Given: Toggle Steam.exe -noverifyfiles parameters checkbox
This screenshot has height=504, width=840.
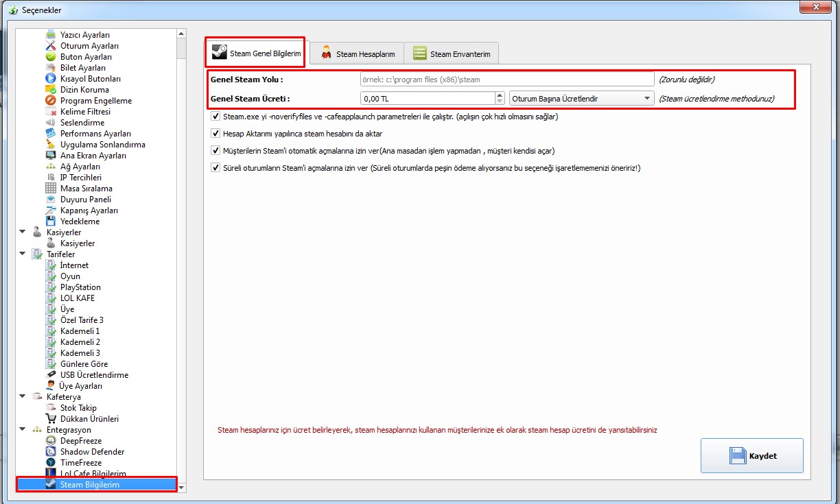Looking at the screenshot, I should click(216, 117).
